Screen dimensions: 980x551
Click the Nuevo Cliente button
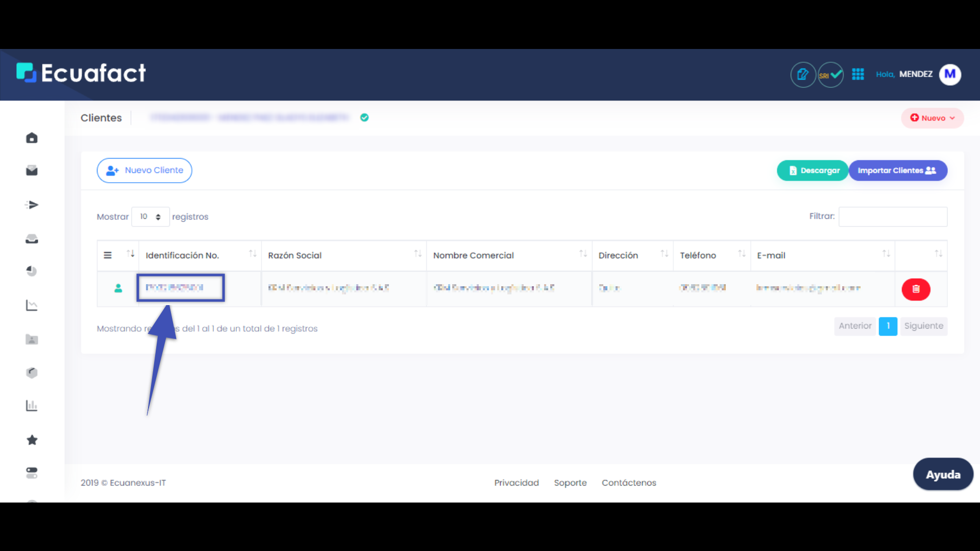click(x=144, y=170)
